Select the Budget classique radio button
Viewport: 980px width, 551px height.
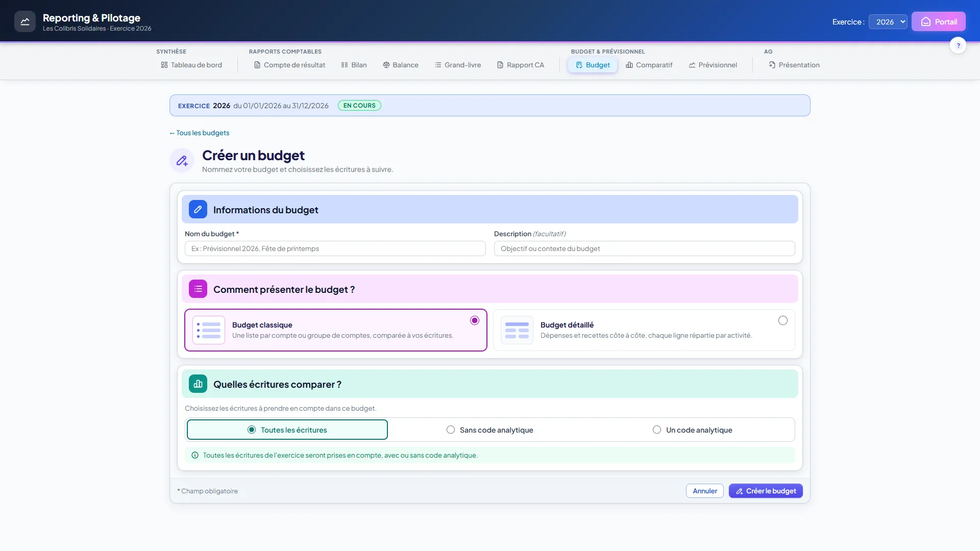pos(475,320)
